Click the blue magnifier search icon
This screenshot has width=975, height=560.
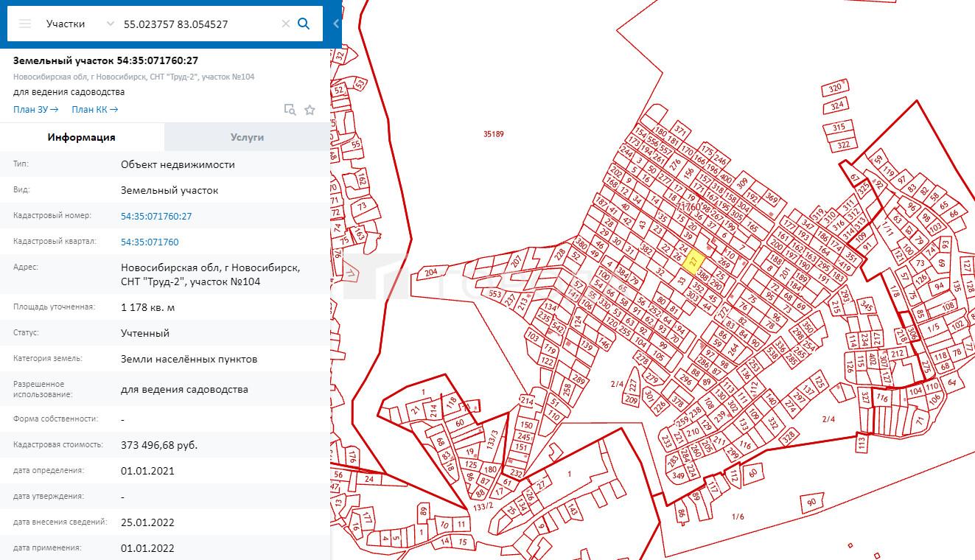pyautogui.click(x=304, y=24)
